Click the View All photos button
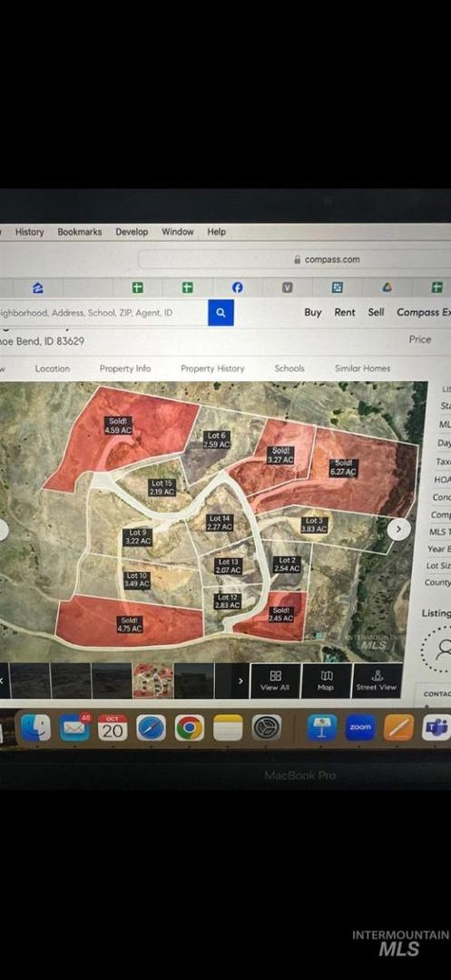The height and width of the screenshot is (980, 451). 275,681
